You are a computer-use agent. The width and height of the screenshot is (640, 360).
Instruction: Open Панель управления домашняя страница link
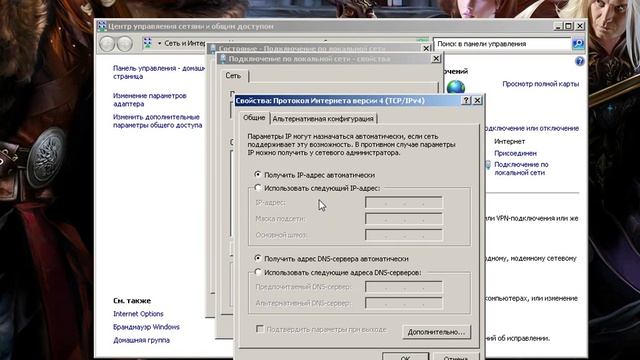click(x=159, y=72)
